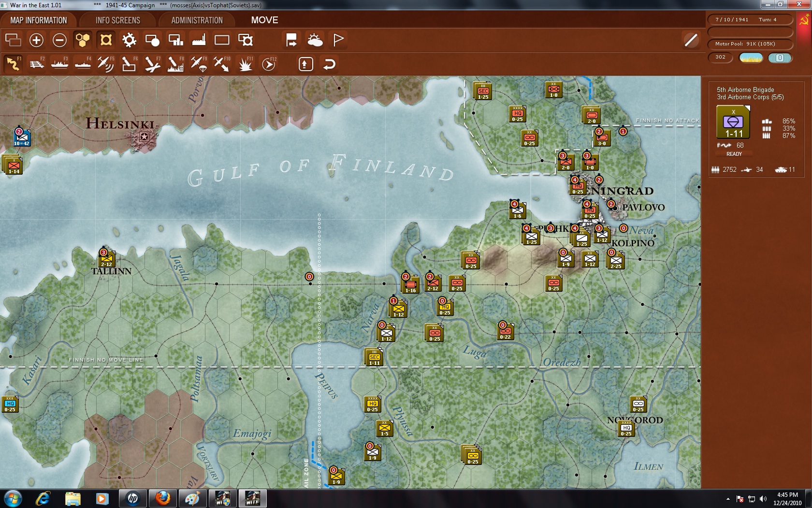Viewport: 812px width, 508px height.
Task: Click the empty rectangle toolbar icon
Action: point(222,40)
